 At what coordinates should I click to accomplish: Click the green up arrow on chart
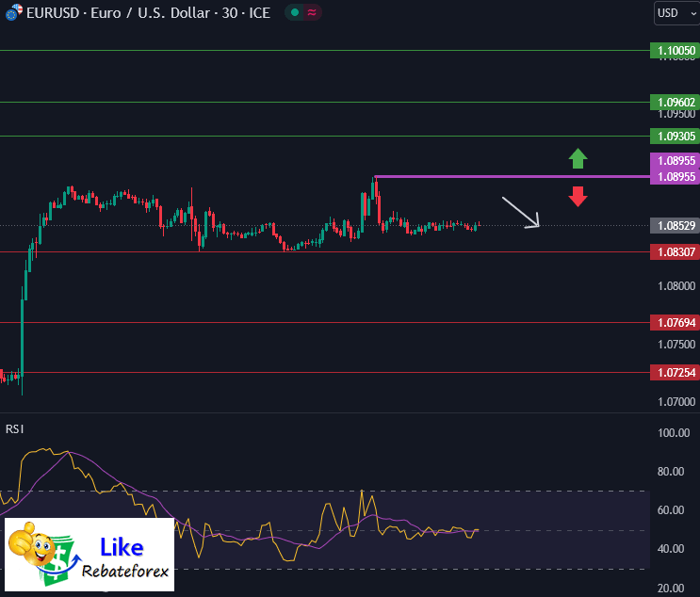[578, 158]
